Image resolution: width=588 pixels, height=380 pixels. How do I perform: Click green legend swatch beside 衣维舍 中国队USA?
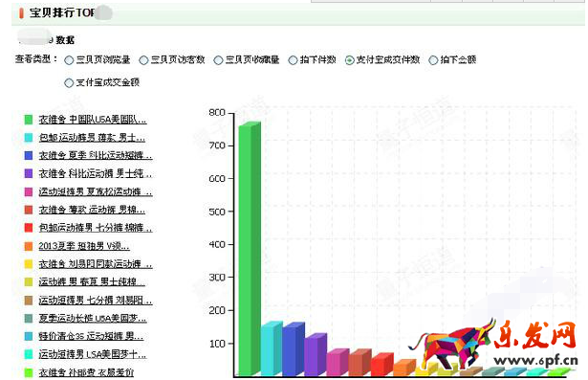point(29,120)
